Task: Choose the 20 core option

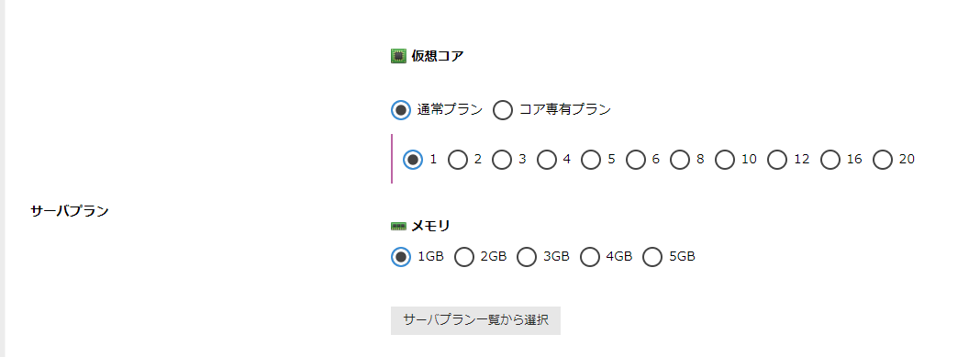Action: [883, 160]
